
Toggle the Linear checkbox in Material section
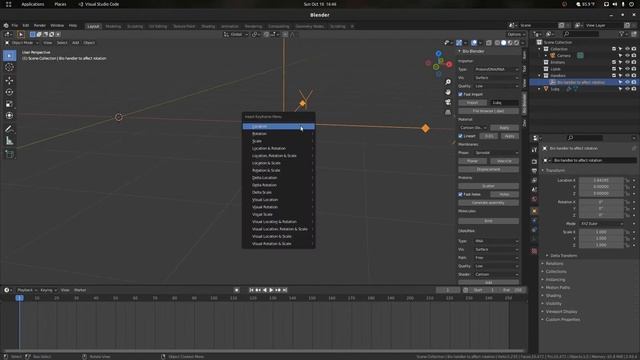coord(460,136)
